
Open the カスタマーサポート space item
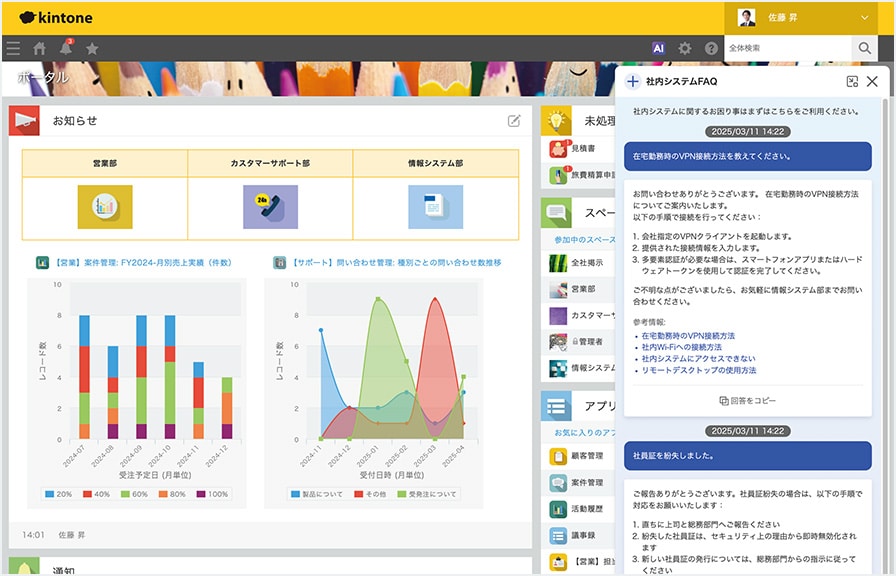point(578,315)
